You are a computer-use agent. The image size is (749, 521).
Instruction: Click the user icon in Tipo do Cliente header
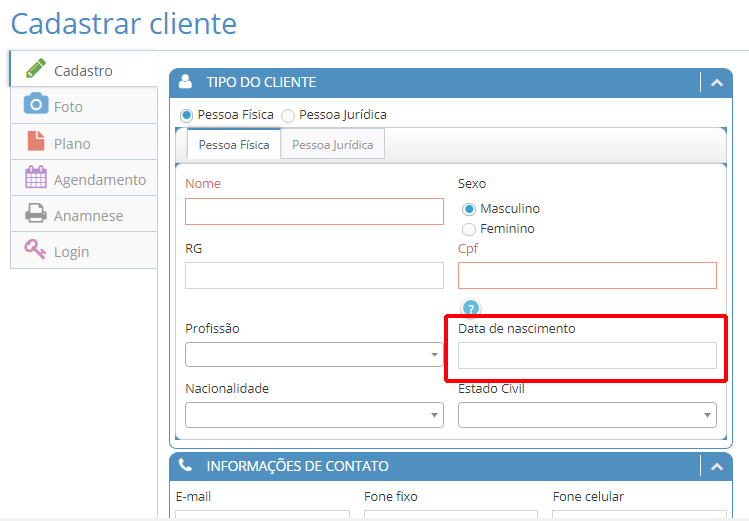185,83
